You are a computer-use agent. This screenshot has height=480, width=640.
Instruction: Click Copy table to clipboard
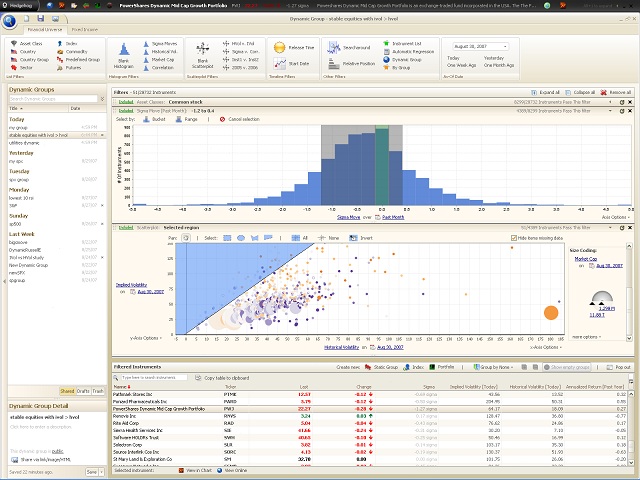(x=222, y=378)
